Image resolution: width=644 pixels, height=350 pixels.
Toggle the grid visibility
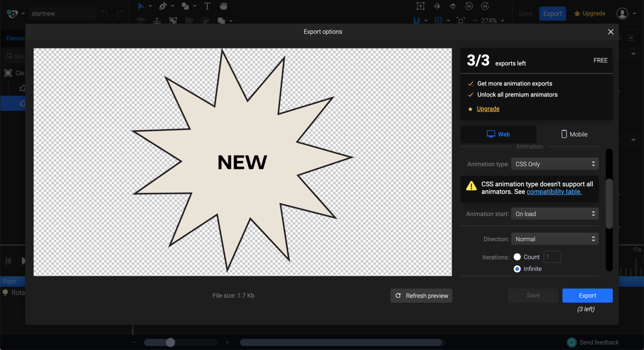[439, 20]
